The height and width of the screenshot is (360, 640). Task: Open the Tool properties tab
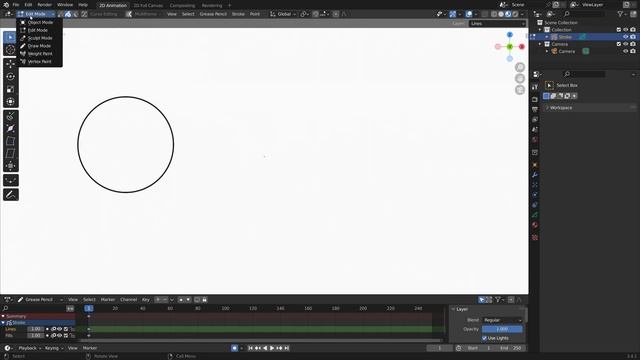point(535,87)
